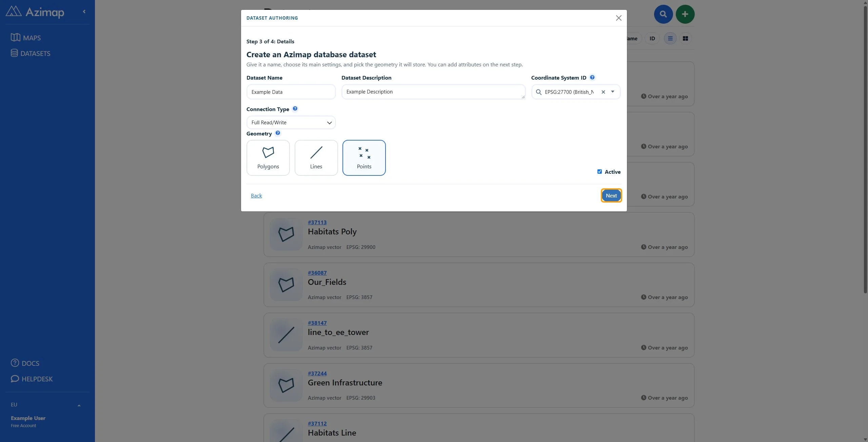This screenshot has width=868, height=442.
Task: Open the coordinate system dropdown arrow
Action: coord(613,91)
